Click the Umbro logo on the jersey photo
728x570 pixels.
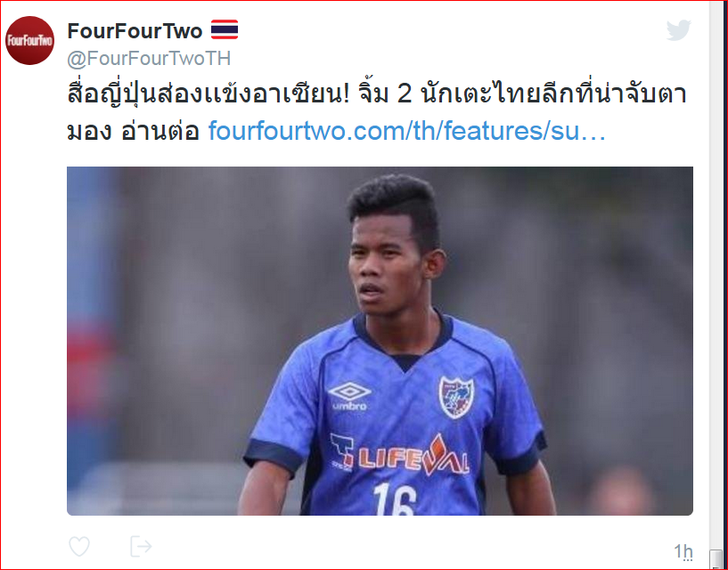349,396
